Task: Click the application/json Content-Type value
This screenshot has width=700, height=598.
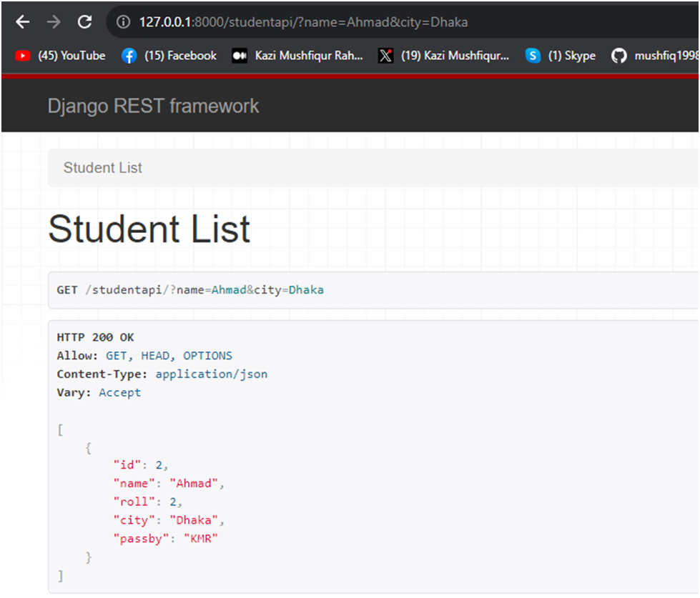Action: [x=212, y=374]
